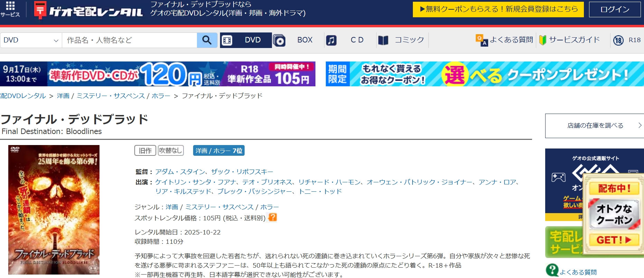Click the 洋画 genre link
The height and width of the screenshot is (278, 644).
(172, 207)
